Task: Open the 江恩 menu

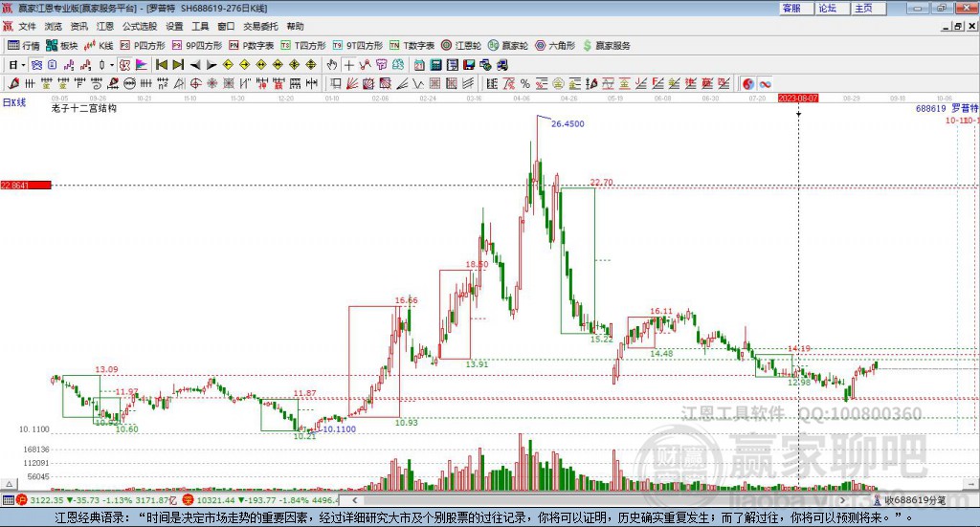Action: coord(105,26)
